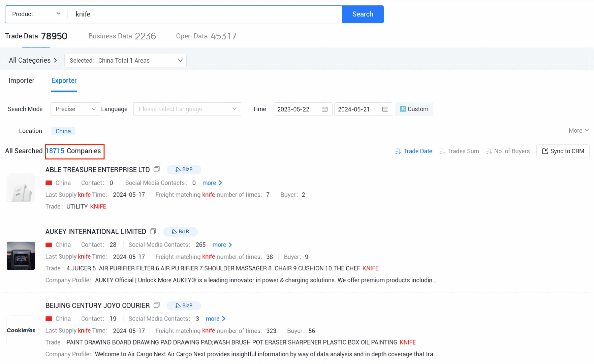Open BizR for BEIJING CENTURY JOYO COURIER
The width and height of the screenshot is (594, 364).
point(184,305)
